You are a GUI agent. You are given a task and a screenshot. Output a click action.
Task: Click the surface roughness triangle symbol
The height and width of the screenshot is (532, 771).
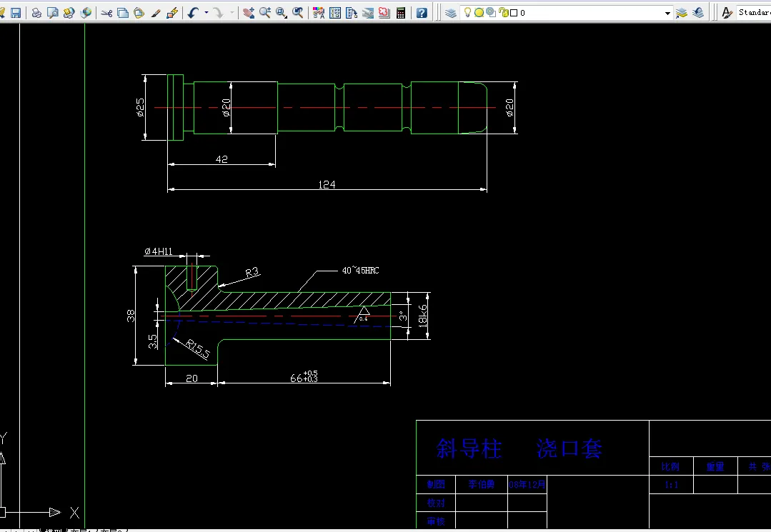point(363,314)
